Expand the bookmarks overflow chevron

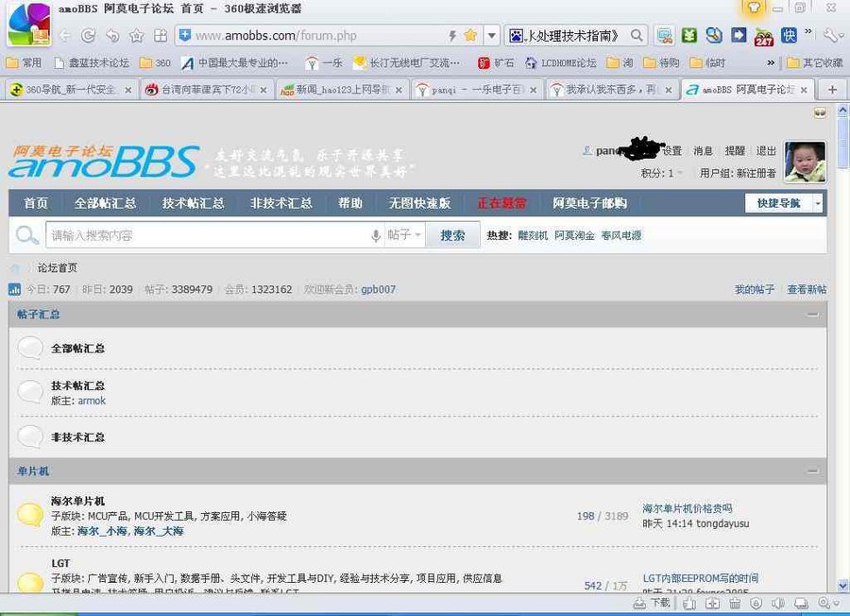771,63
